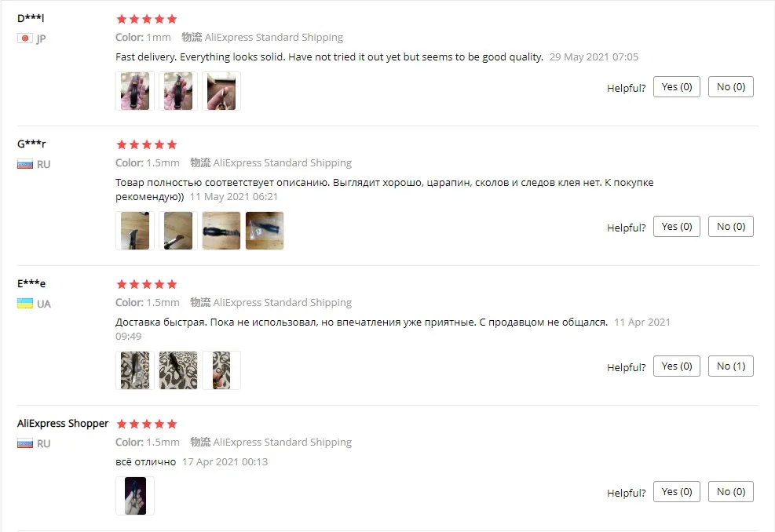Open first photo in D***l's review
The image size is (775, 532).
(x=135, y=91)
